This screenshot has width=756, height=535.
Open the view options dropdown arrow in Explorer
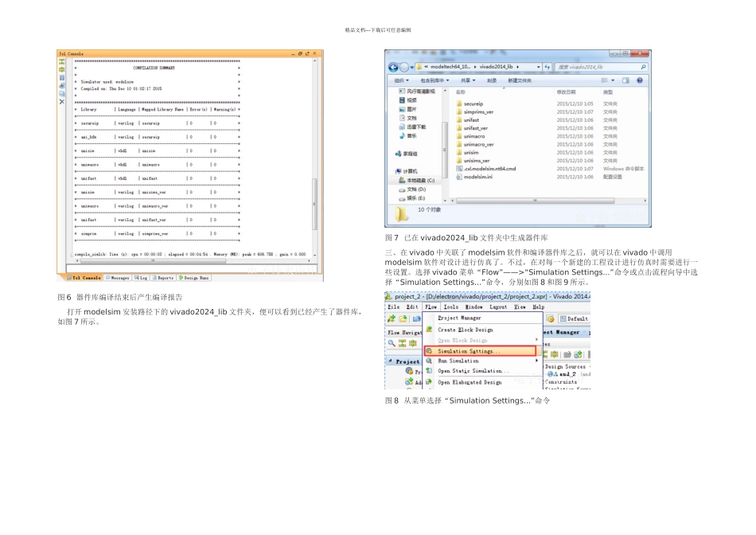pyautogui.click(x=613, y=80)
